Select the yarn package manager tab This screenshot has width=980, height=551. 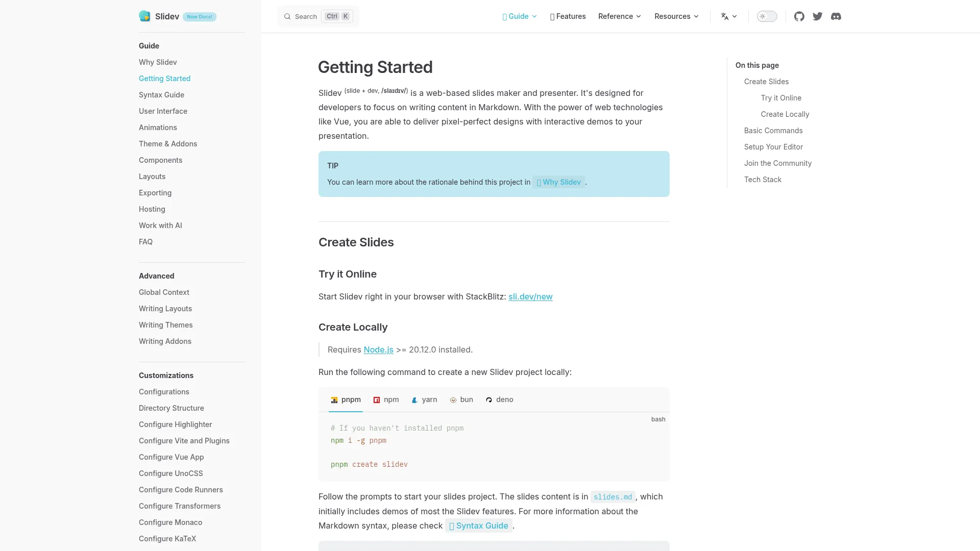tap(424, 399)
